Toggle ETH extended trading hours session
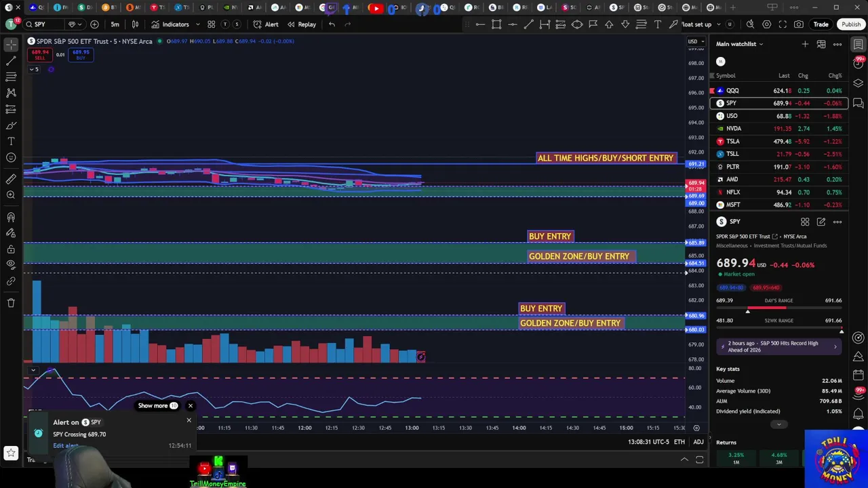This screenshot has width=868, height=488. point(679,443)
